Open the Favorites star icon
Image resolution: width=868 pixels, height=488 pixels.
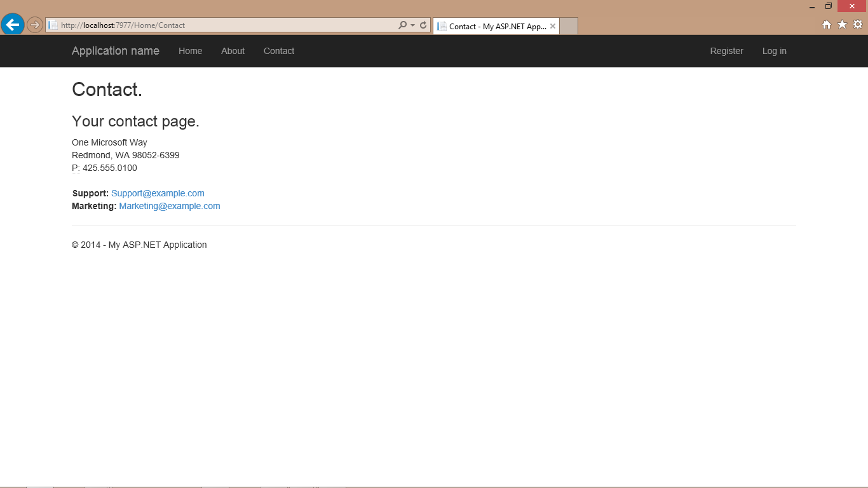(x=842, y=25)
